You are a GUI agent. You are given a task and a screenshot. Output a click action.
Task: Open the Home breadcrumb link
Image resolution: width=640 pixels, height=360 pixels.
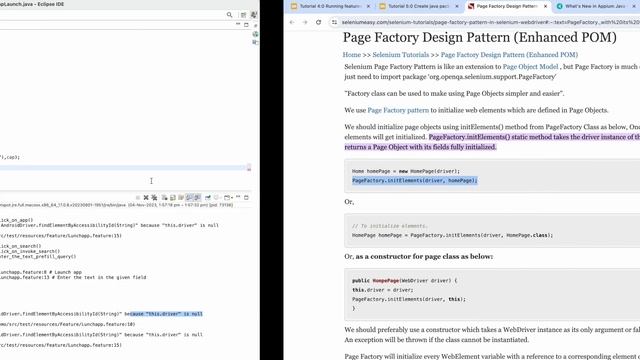(352, 55)
